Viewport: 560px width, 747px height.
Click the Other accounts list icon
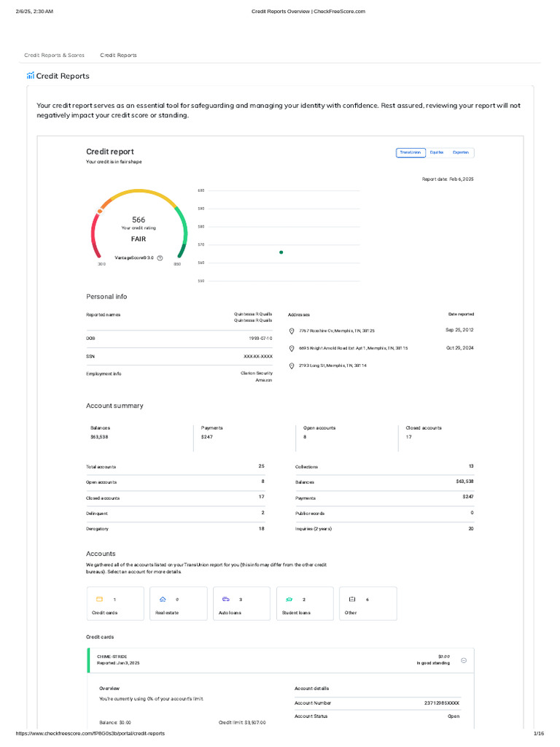pos(352,600)
